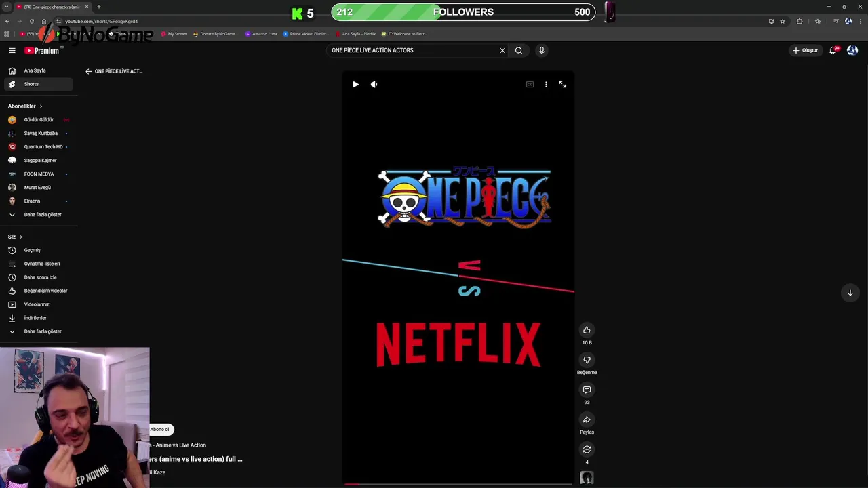Viewport: 868px width, 488px height.
Task: Open the browser extensions puzzle icon
Action: pos(800,21)
